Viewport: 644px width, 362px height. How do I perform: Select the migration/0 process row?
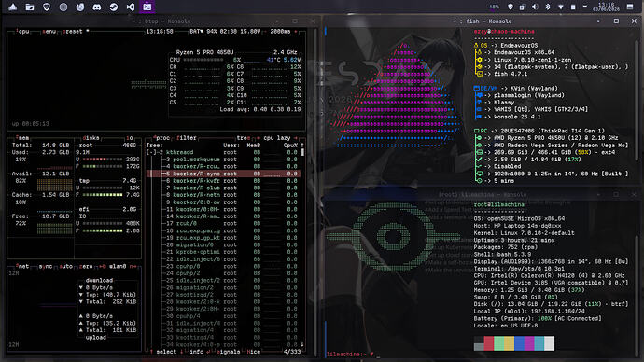[x=224, y=245]
